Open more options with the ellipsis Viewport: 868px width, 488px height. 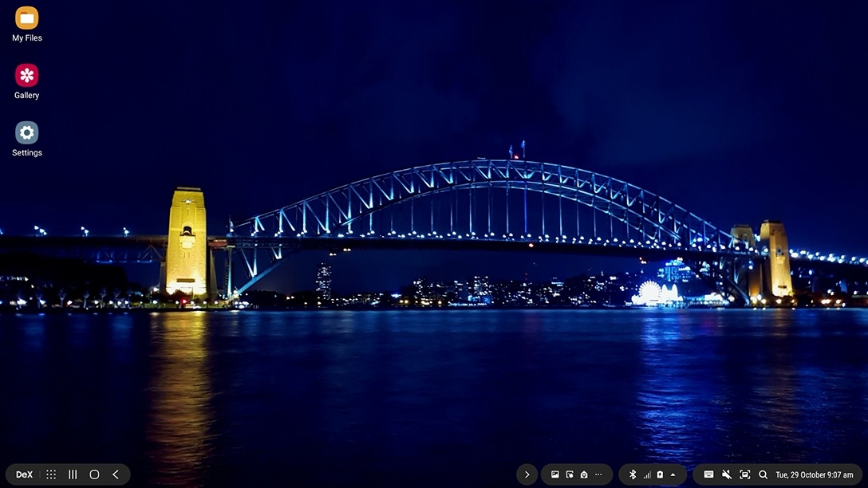coord(598,474)
